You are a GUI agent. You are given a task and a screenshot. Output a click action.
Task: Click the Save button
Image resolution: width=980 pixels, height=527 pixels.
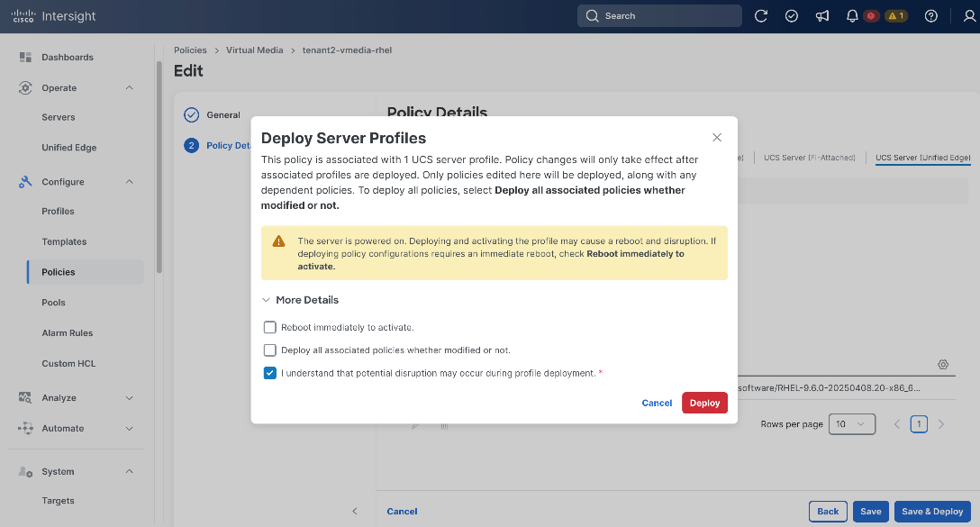point(871,512)
